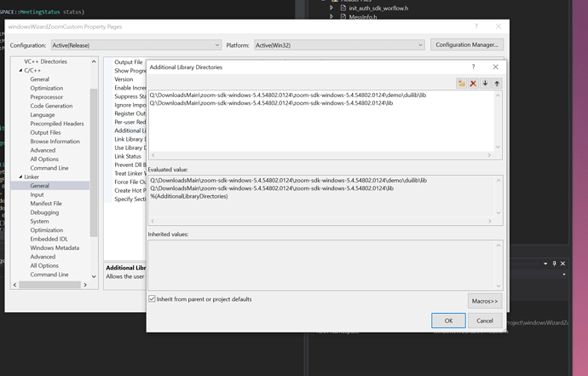Select the Output File property row
This screenshot has width=588, height=376.
(129, 62)
